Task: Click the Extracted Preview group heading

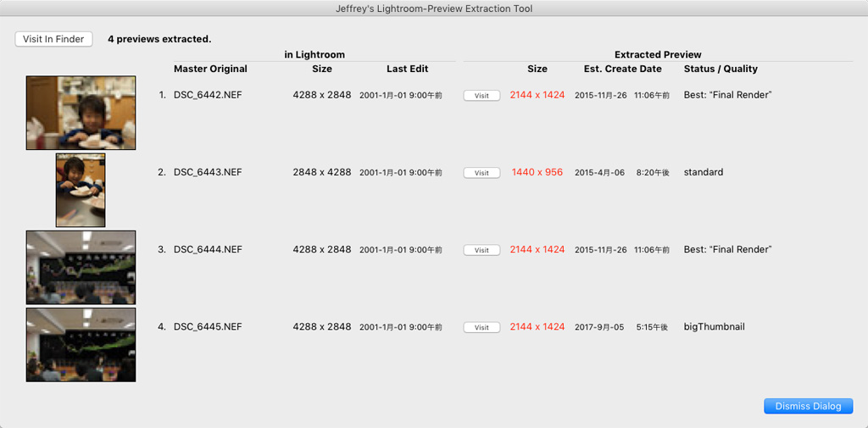Action: (x=658, y=54)
